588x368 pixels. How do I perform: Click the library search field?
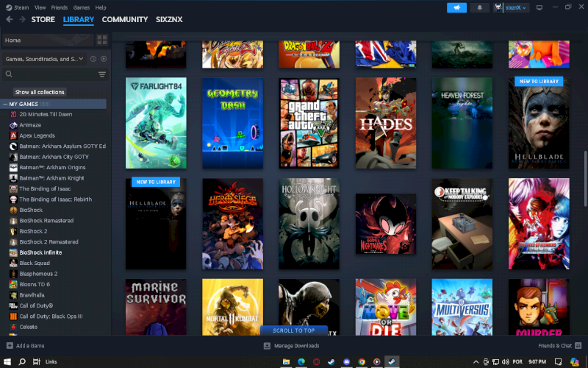point(56,74)
